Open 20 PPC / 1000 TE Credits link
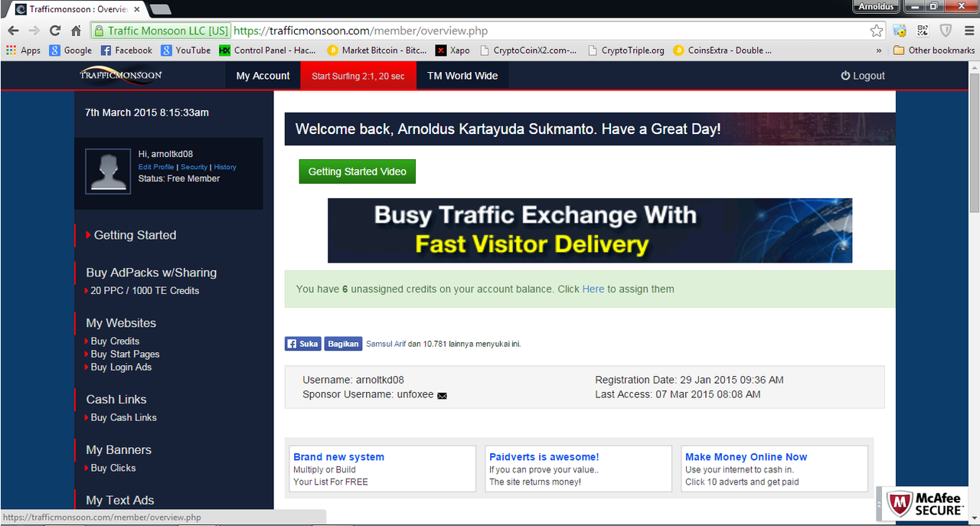The image size is (980, 526). 145,291
